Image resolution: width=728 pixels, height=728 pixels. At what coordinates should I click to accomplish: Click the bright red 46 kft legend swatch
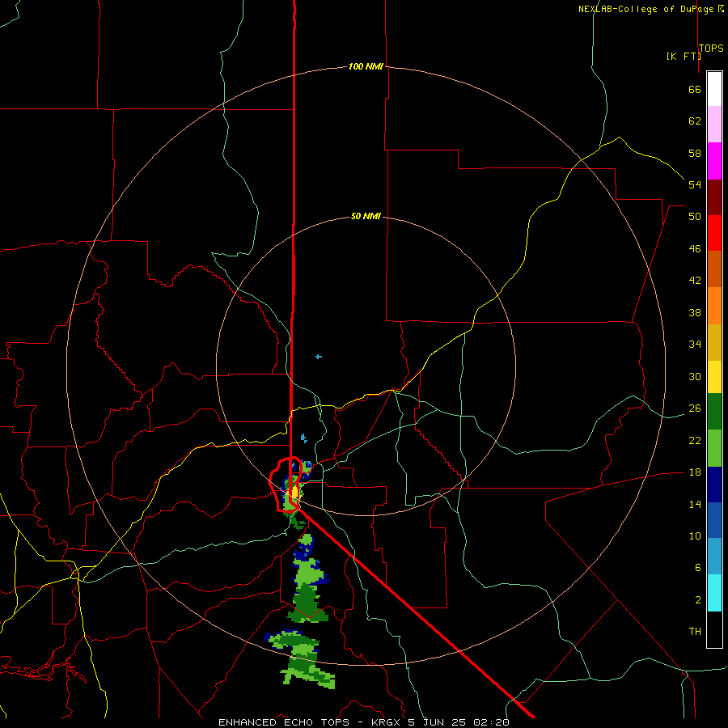(714, 233)
